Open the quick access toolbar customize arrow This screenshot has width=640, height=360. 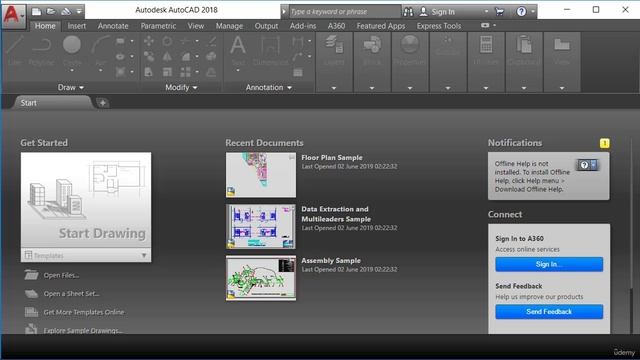coord(79,11)
